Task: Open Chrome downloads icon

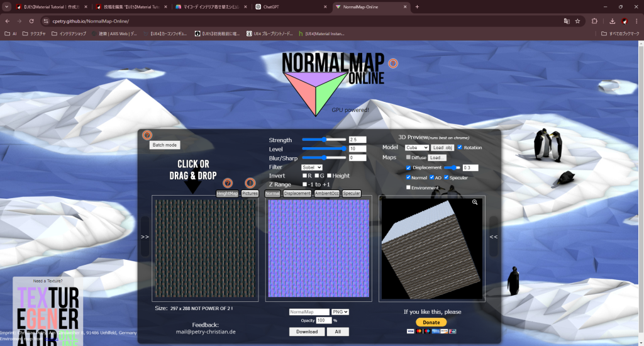Action: pyautogui.click(x=612, y=21)
